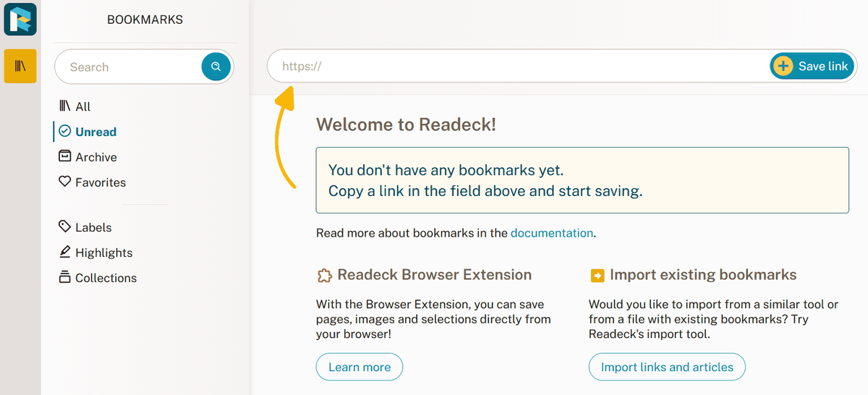Open the bookmarks library sidebar icon
This screenshot has height=395, width=868.
(x=20, y=66)
